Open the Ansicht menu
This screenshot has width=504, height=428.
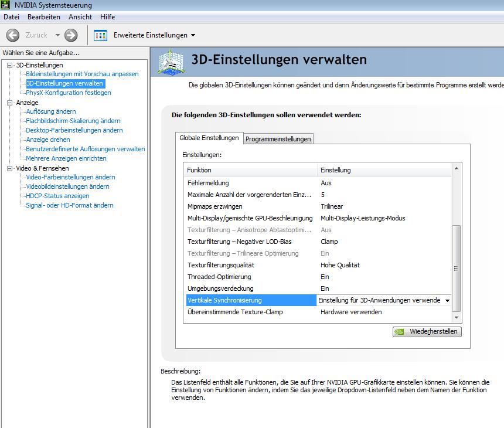80,17
